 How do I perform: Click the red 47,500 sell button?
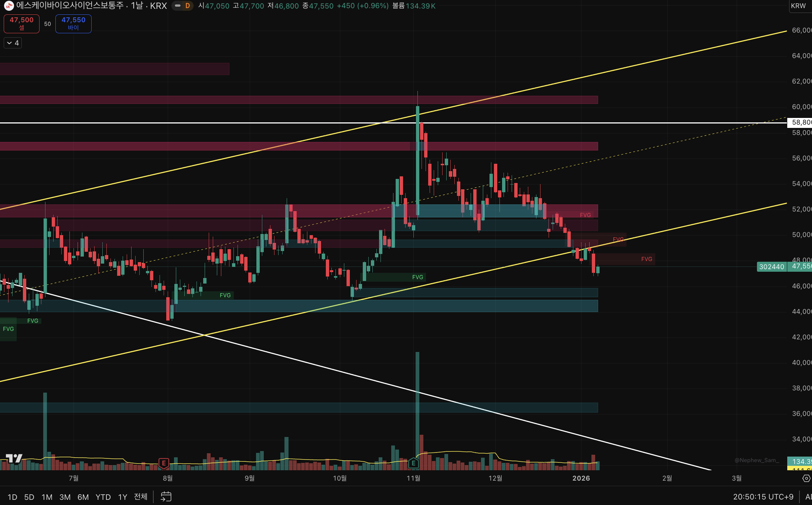[x=21, y=24]
